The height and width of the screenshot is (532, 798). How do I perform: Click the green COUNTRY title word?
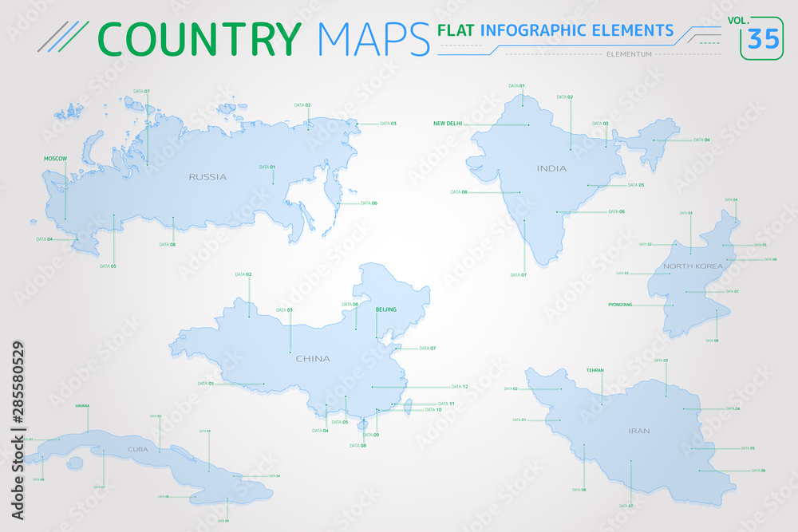199,39
